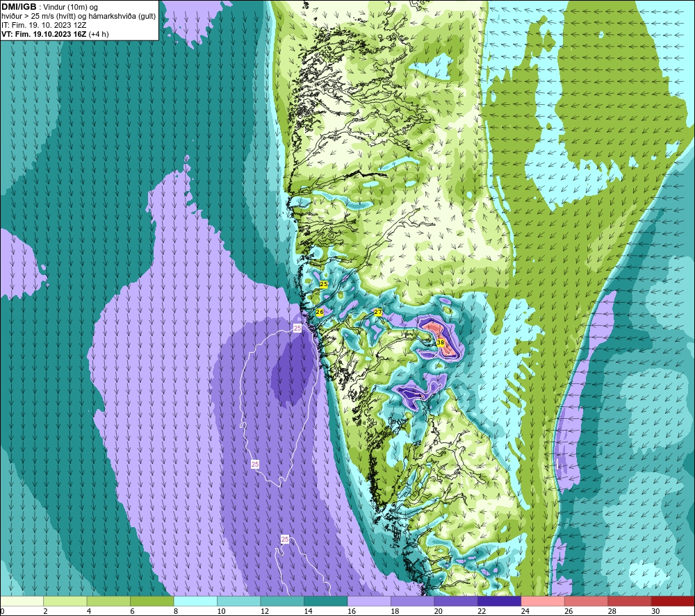695x616 pixels.
Task: Click the legend scale number "16"
Action: tap(352, 612)
